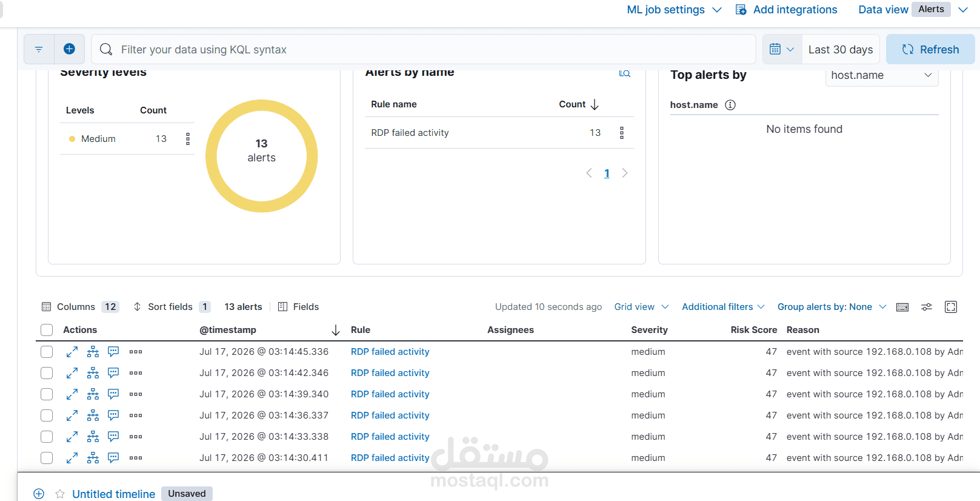980x501 pixels.
Task: Add a filter with the plus icon
Action: click(69, 49)
